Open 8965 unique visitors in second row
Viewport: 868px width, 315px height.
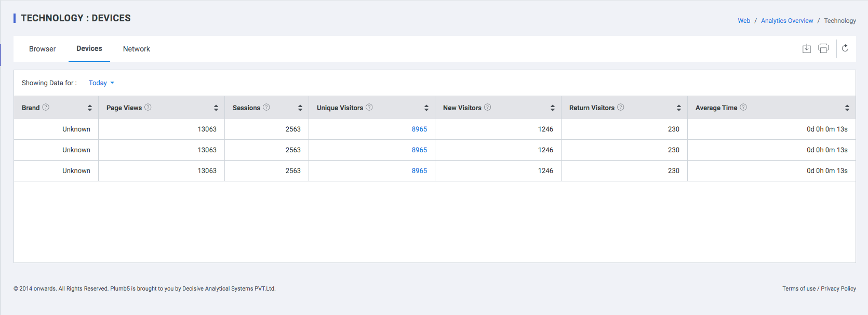point(419,150)
